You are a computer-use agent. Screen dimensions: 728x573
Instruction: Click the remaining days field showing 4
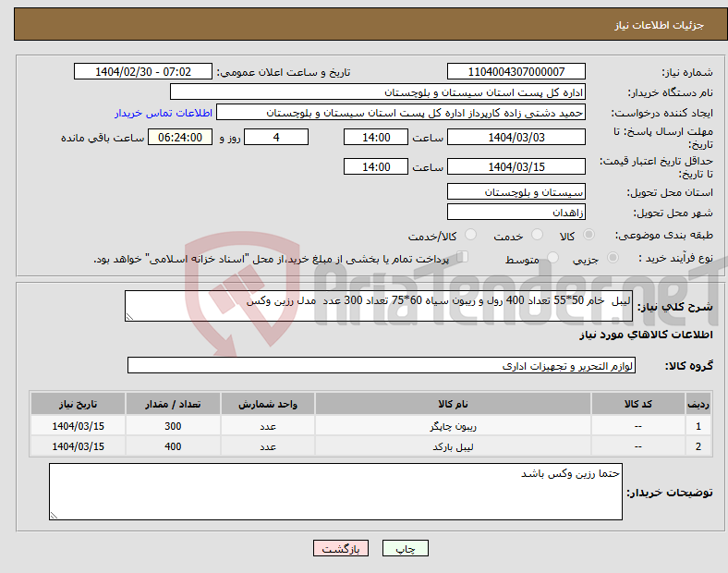pos(276,137)
